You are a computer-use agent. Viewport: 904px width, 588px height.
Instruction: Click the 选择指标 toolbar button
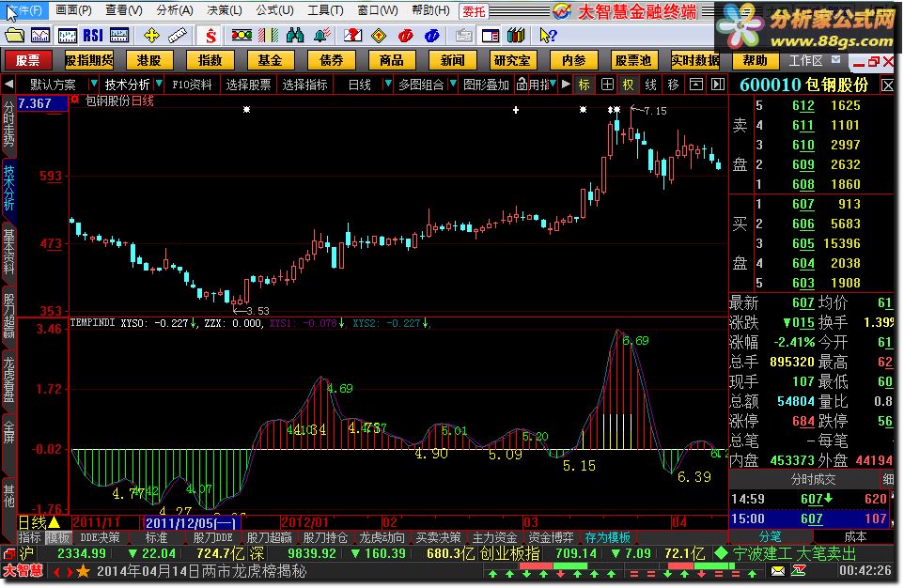(x=305, y=85)
